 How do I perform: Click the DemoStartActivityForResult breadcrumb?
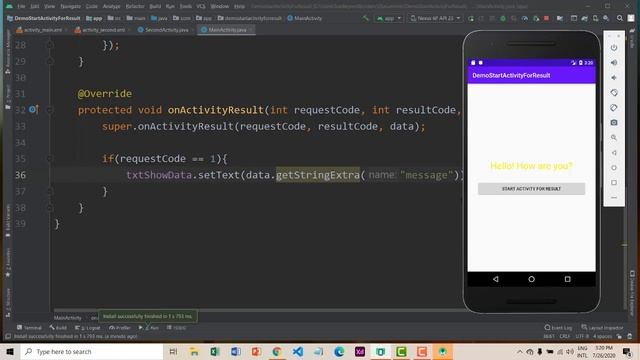point(44,18)
